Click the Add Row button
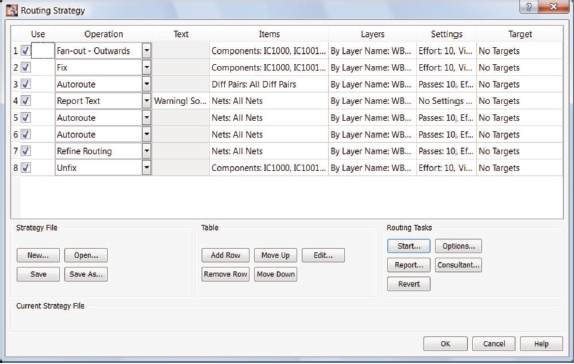 tap(226, 255)
